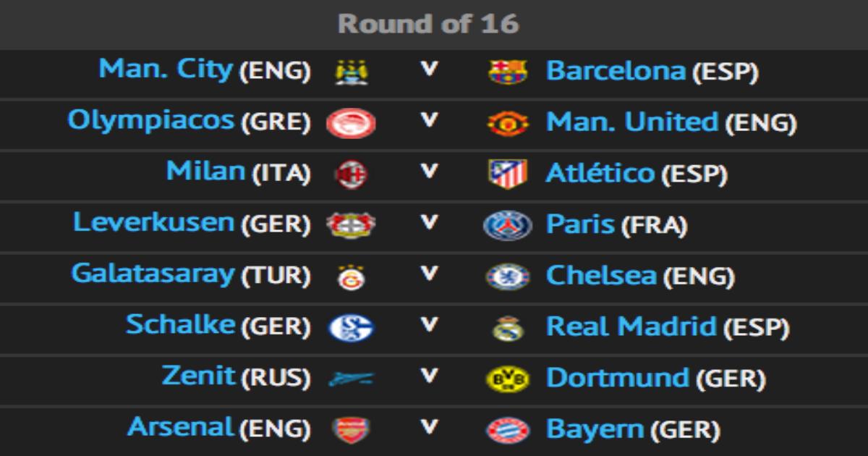Click the Arsenal club crest
This screenshot has width=868, height=456.
[x=351, y=431]
